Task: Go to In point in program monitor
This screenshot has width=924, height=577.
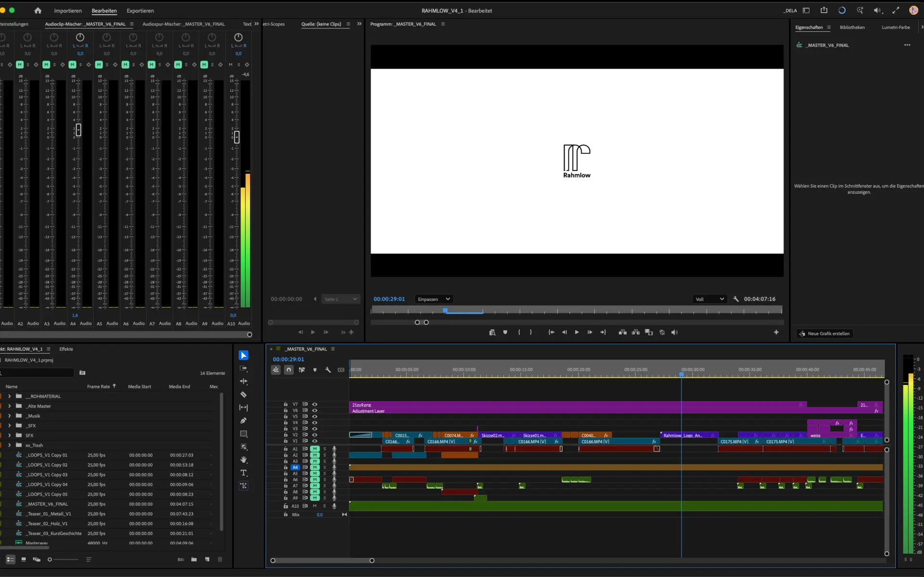Action: [551, 333]
